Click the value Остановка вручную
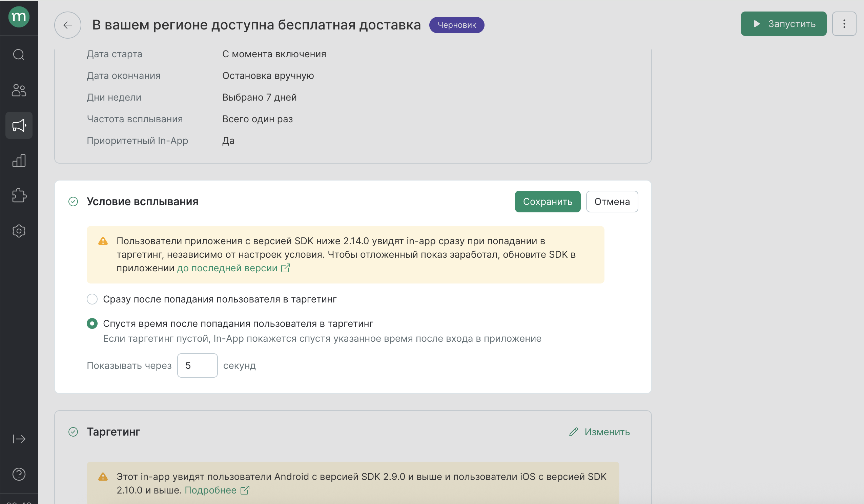The height and width of the screenshot is (504, 864). coord(268,76)
